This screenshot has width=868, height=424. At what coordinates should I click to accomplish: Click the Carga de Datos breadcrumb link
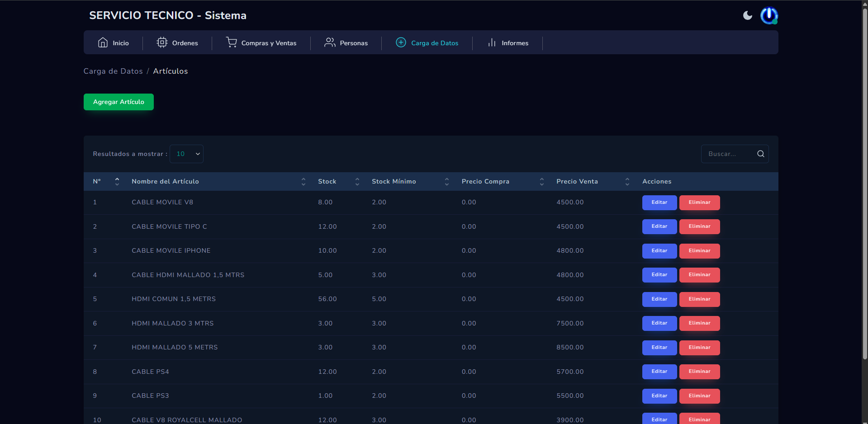[113, 71]
